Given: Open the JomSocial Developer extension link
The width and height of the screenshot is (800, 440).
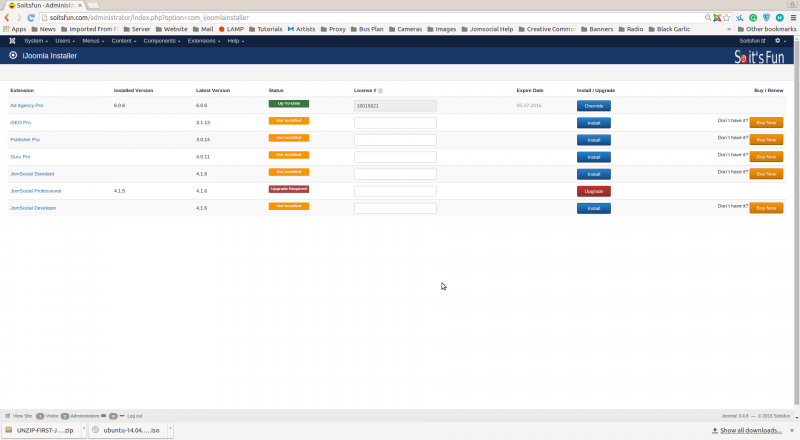Looking at the screenshot, I should click(33, 208).
